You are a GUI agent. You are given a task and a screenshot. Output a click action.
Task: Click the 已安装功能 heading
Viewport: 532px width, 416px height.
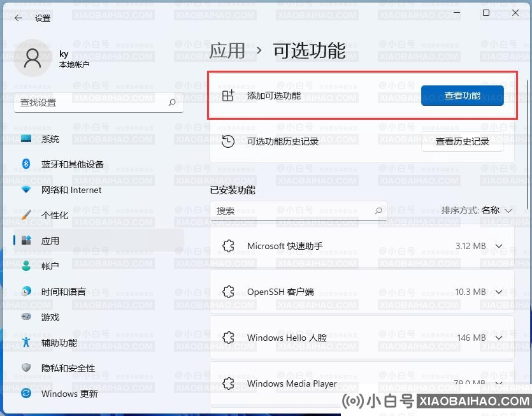pyautogui.click(x=233, y=190)
